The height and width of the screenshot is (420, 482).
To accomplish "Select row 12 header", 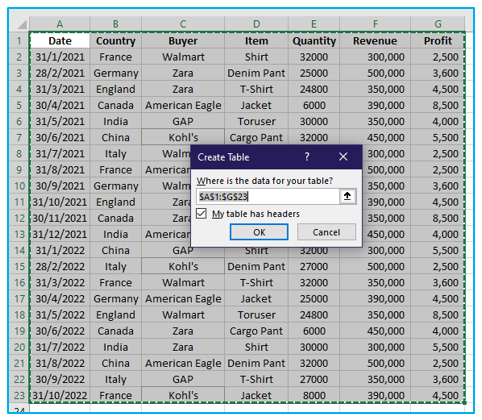I will 19,218.
